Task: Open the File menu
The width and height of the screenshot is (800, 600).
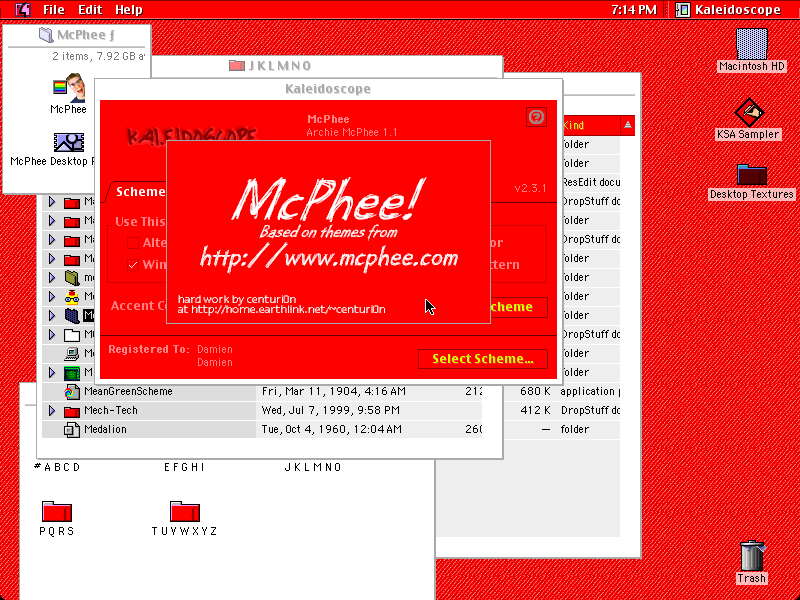Action: point(54,10)
